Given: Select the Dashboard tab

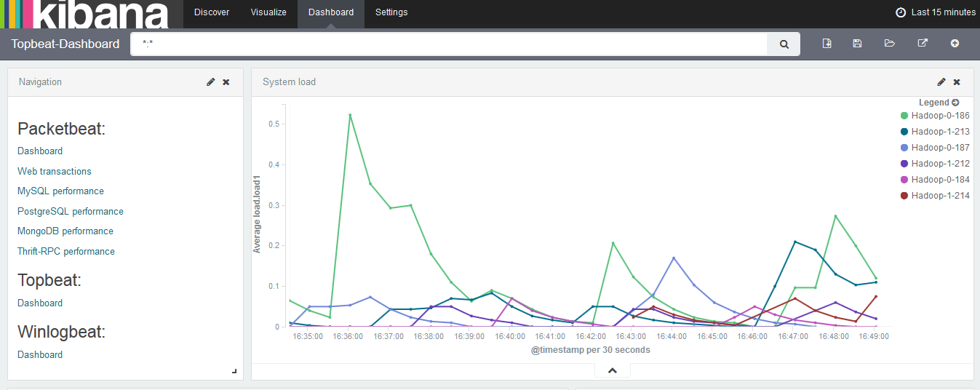Looking at the screenshot, I should [331, 12].
